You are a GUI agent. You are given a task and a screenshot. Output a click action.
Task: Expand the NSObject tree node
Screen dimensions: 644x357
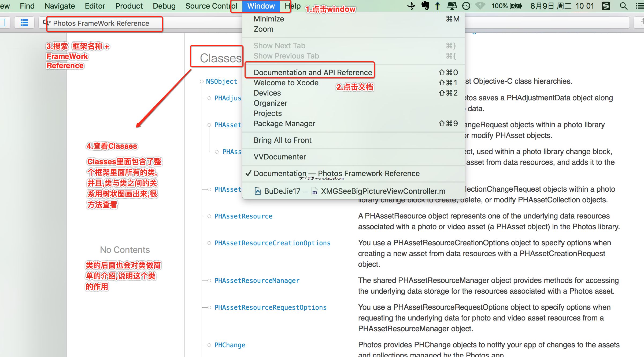(202, 82)
